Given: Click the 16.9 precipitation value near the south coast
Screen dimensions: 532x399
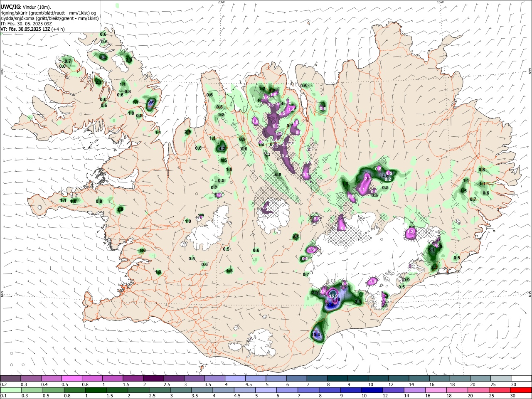Looking at the screenshot, I should (333, 296).
